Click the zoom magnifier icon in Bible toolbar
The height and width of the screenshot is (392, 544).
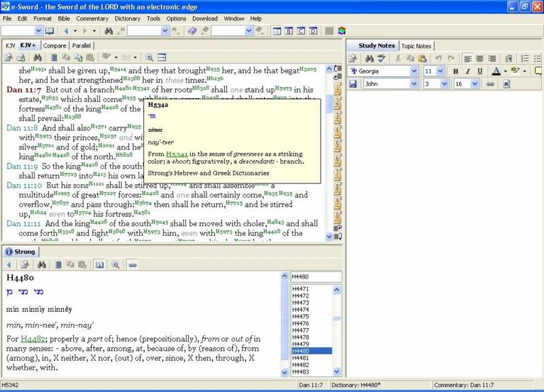tap(149, 58)
